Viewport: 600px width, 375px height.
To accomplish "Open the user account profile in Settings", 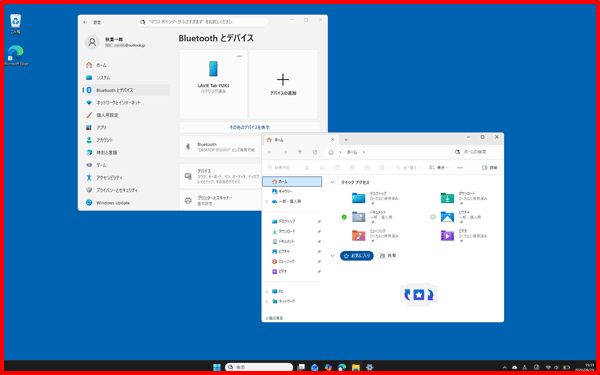I will (115, 42).
